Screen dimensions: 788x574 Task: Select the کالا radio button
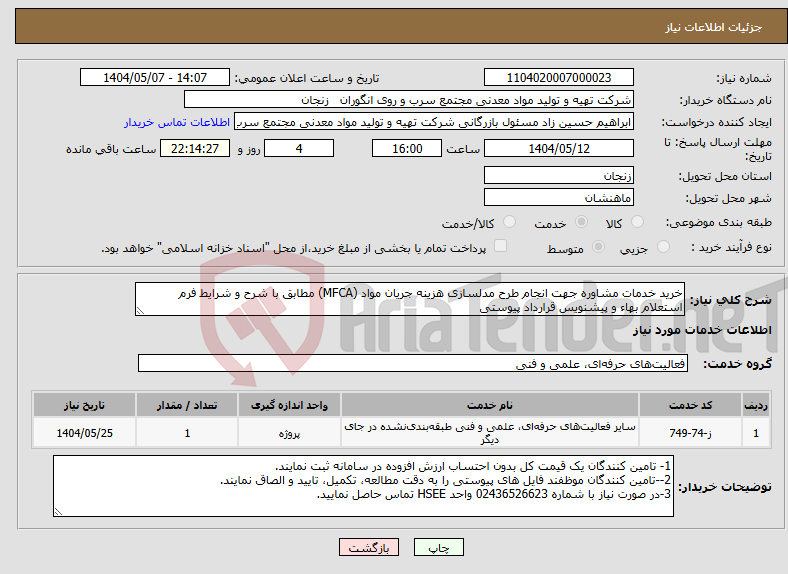pyautogui.click(x=637, y=222)
